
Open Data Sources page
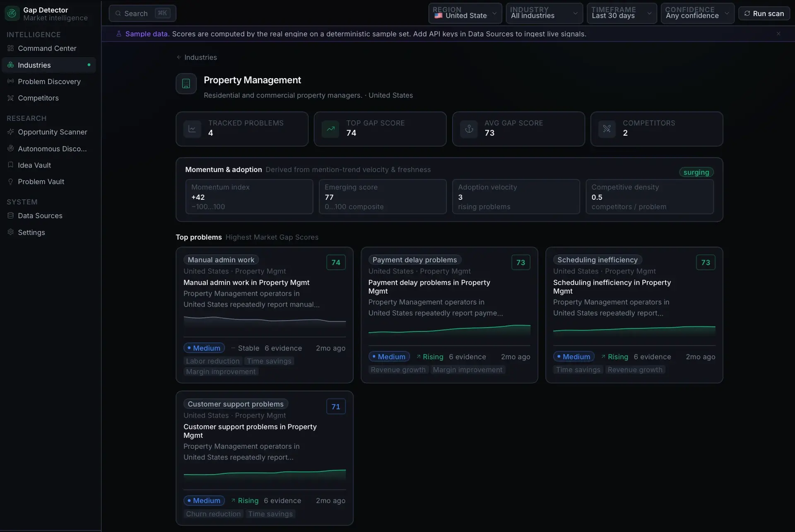pyautogui.click(x=49, y=216)
